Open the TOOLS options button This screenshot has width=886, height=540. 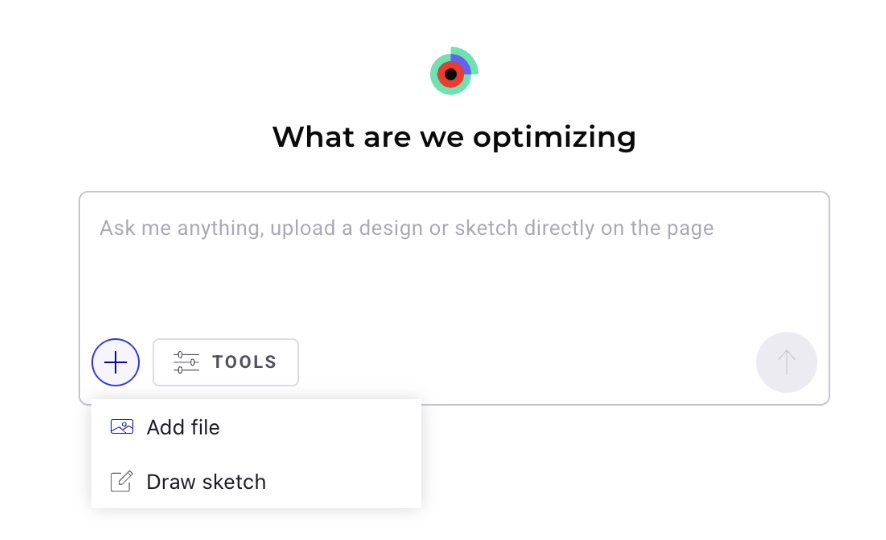tap(225, 362)
